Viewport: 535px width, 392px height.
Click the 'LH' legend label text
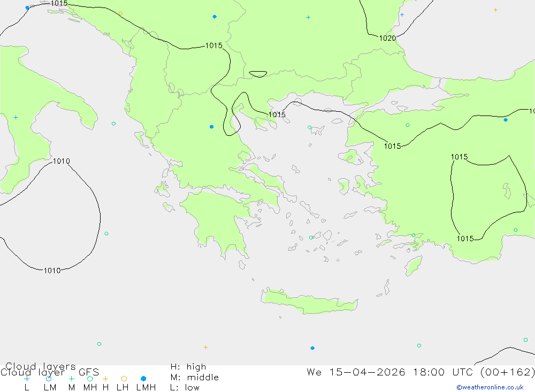pos(123,388)
